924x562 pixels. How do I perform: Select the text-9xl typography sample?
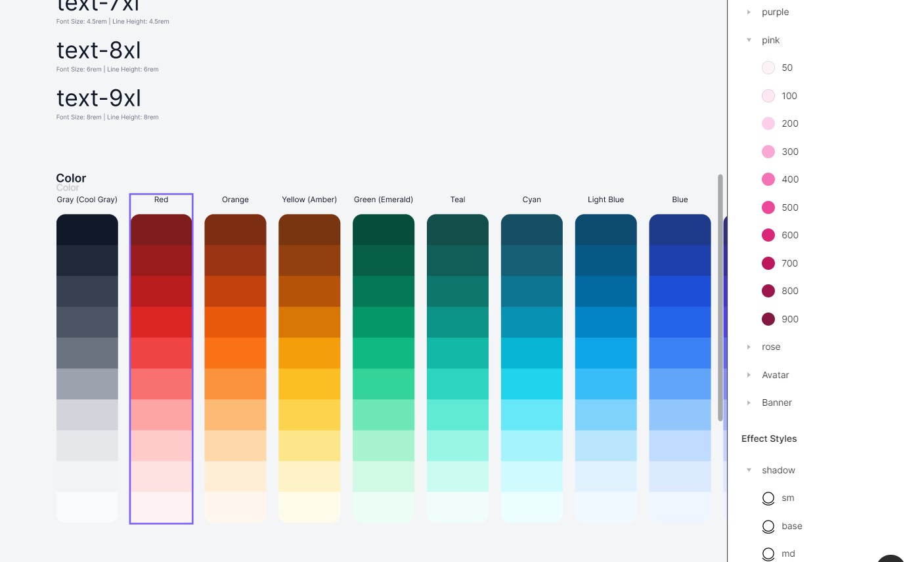click(x=99, y=98)
